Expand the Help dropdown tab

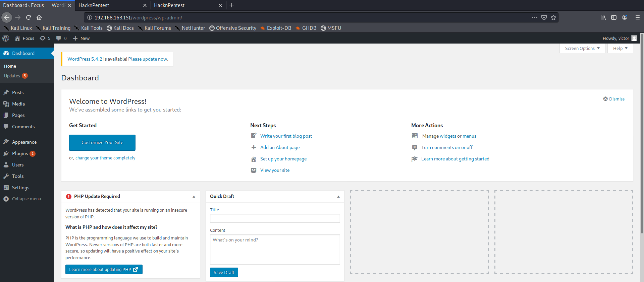(x=620, y=48)
